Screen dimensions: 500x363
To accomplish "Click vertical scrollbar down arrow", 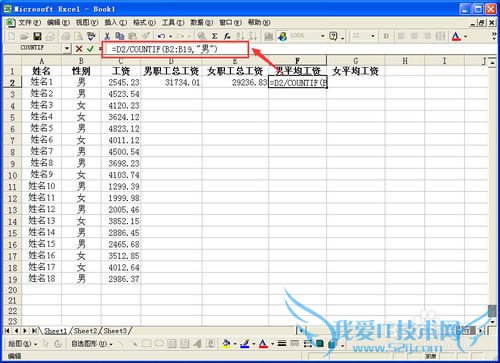I will click(492, 322).
